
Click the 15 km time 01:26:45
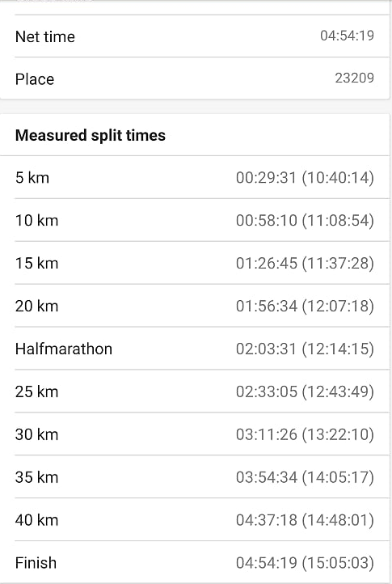pos(267,263)
